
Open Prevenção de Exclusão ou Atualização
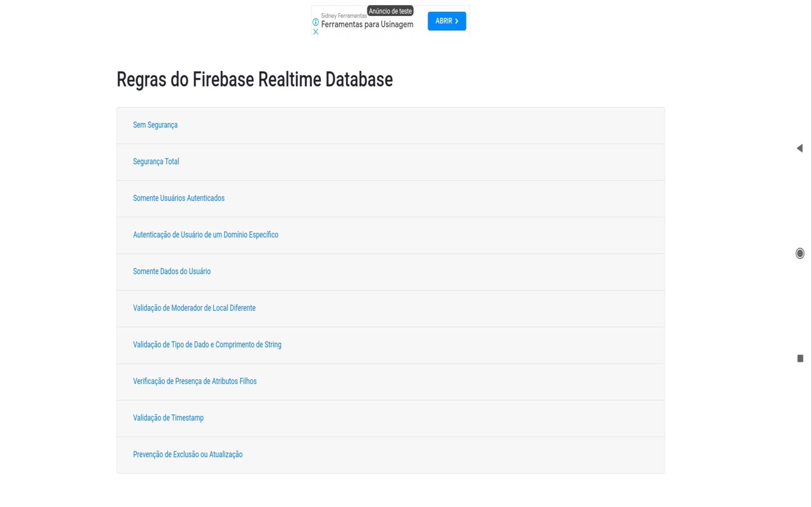pos(187,454)
